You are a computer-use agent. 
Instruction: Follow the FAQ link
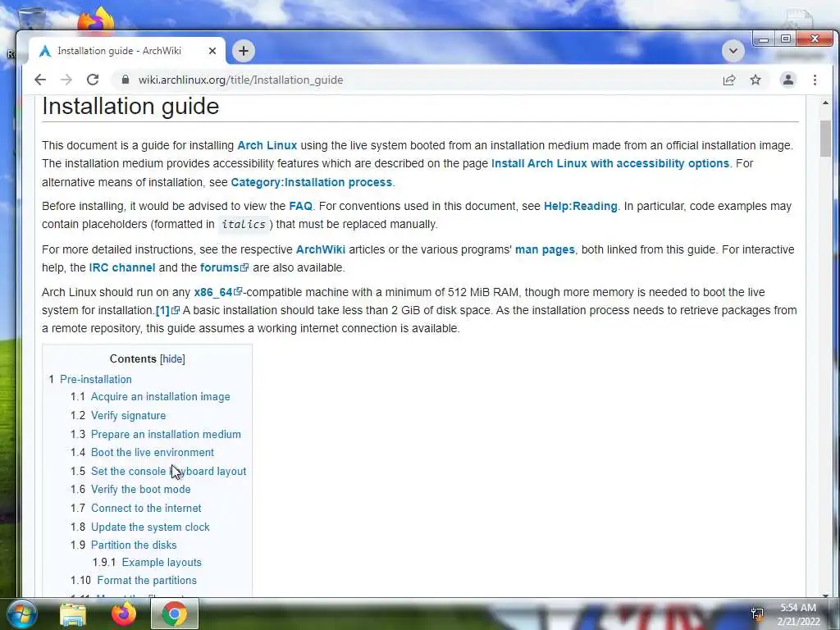click(x=300, y=206)
